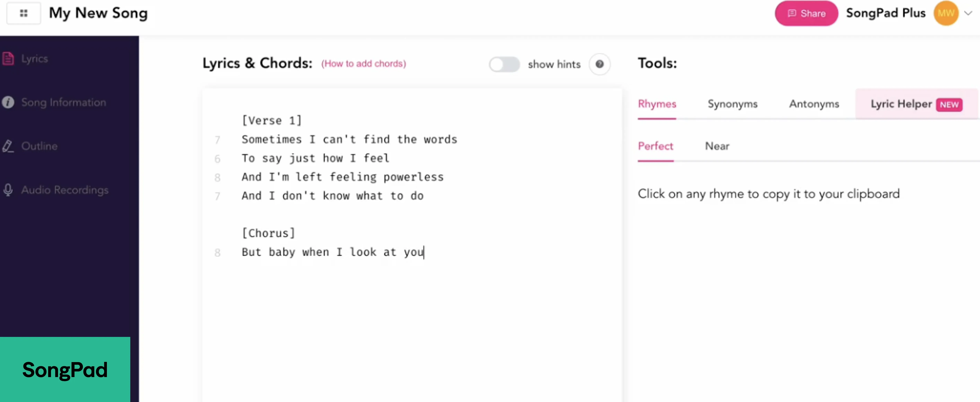Select the Perfect rhymes sub-tab

(x=655, y=146)
